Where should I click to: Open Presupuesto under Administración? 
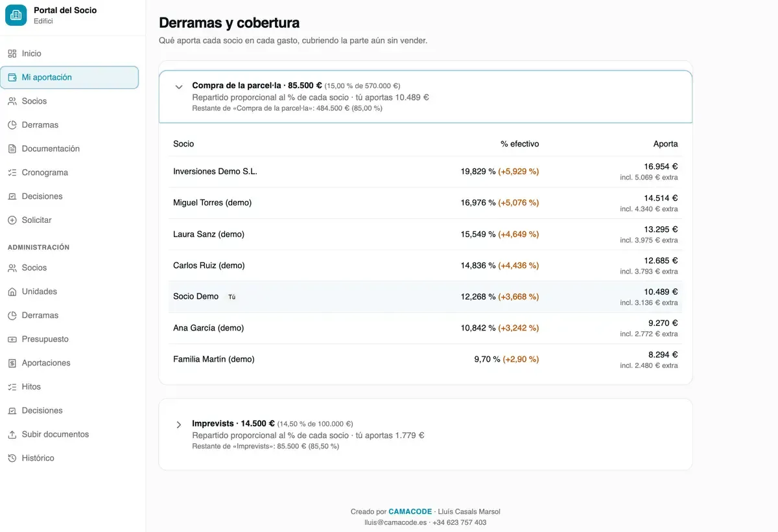point(69,339)
